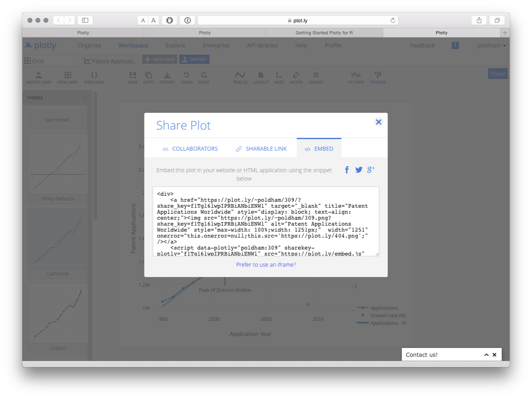Click the Themes panel scrollbar
532x399 pixels.
click(95, 155)
